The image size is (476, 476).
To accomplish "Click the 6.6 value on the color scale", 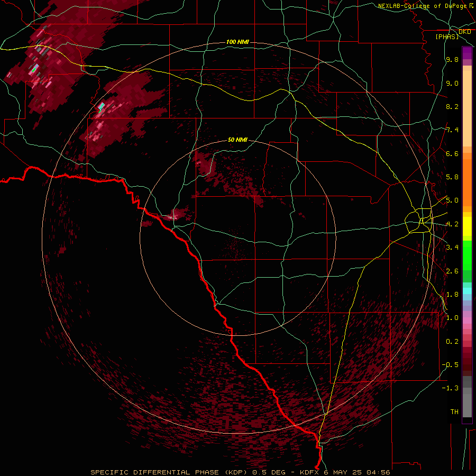I will (452, 153).
